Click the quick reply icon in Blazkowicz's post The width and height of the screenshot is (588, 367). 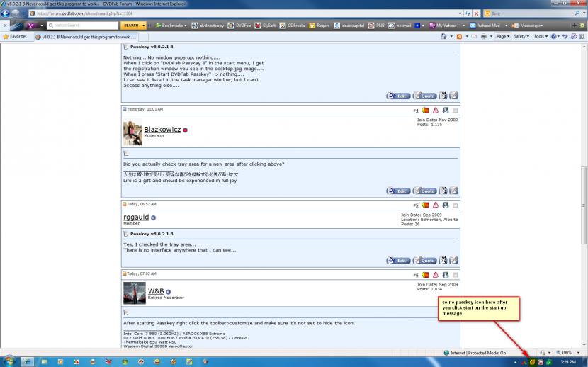[453, 191]
